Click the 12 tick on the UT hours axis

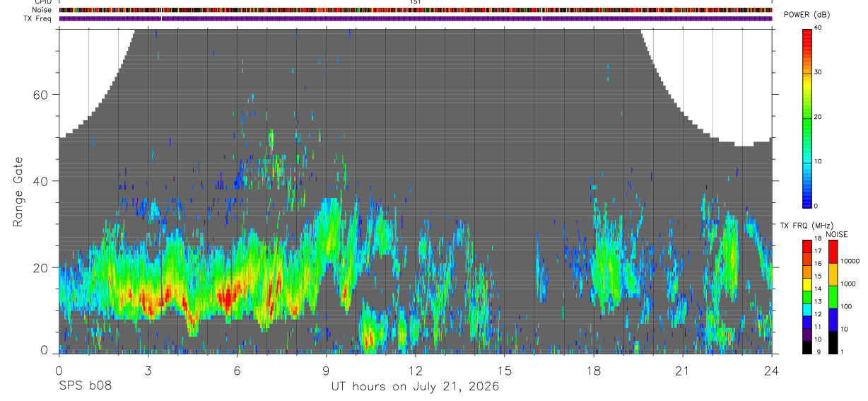(415, 369)
